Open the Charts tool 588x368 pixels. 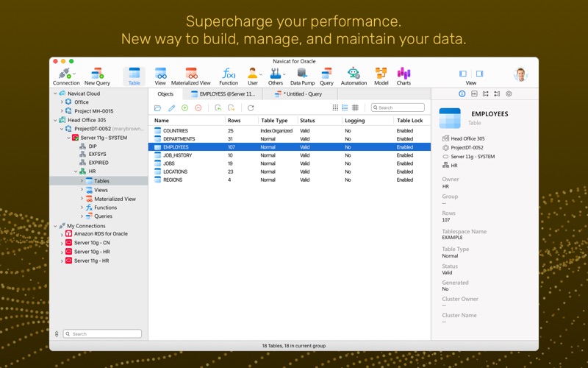click(404, 77)
